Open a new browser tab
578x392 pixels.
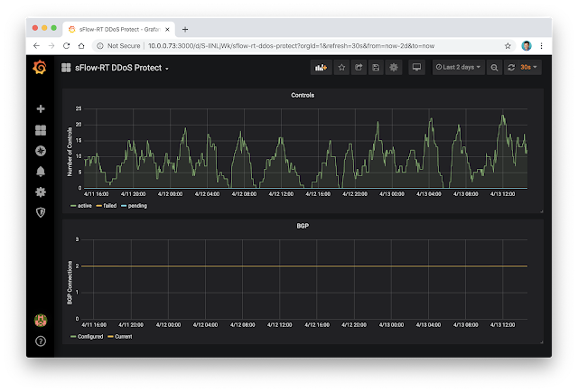tap(185, 29)
